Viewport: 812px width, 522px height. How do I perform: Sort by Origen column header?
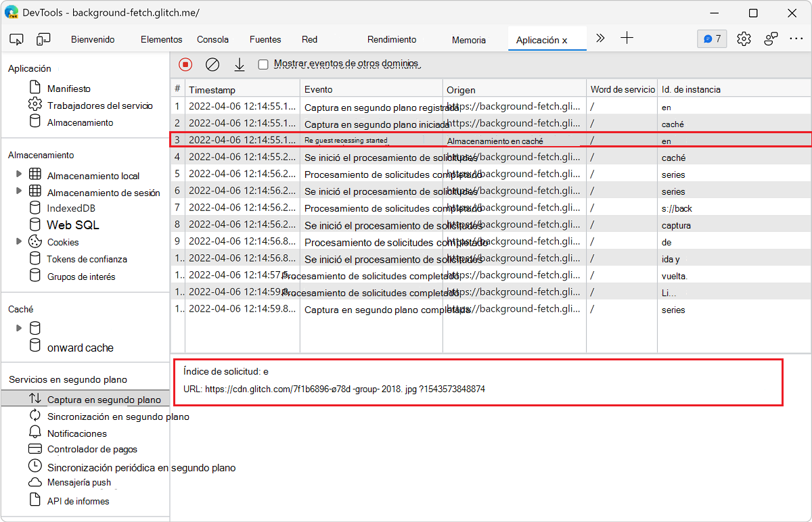514,89
